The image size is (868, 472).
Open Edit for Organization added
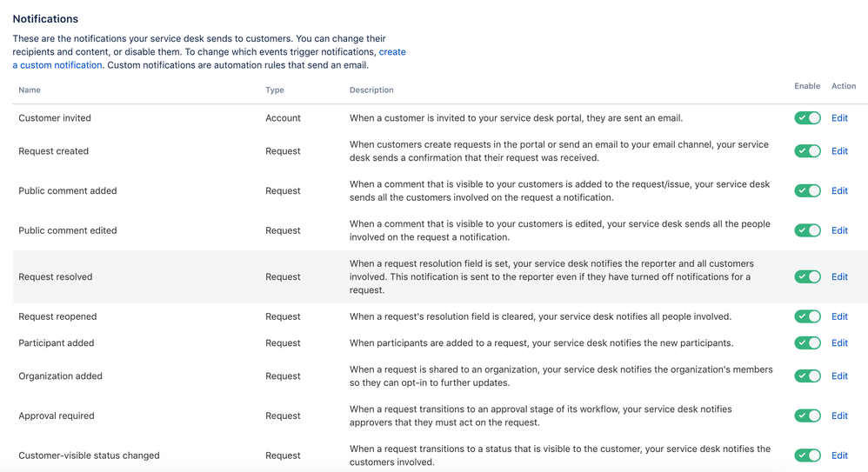(839, 376)
